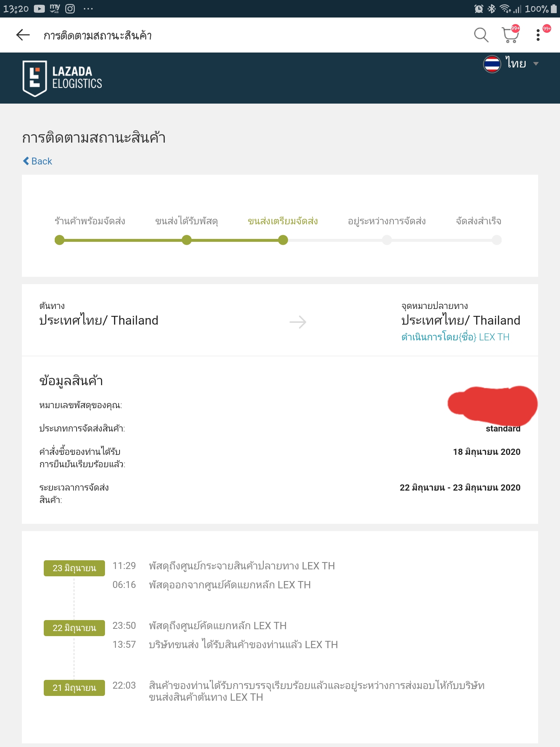This screenshot has height=747, width=560.
Task: Tap the my AIS status bar icon
Action: [55, 9]
